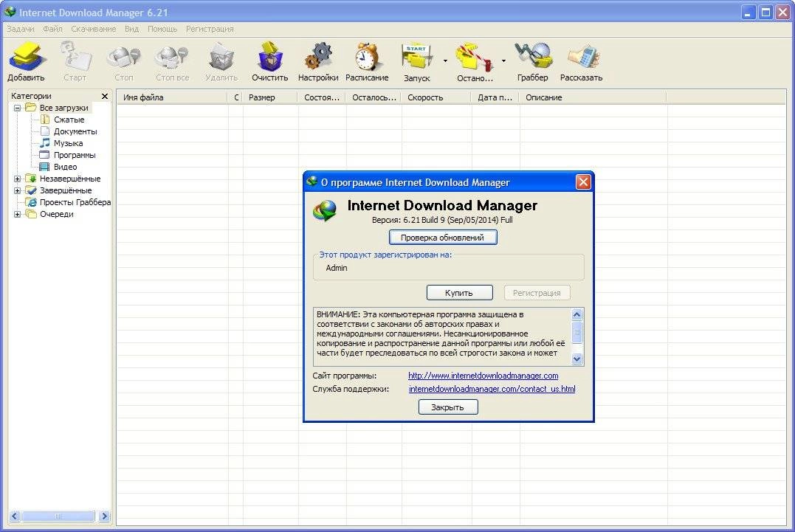
Task: Click the narrow С column header
Action: click(x=235, y=97)
